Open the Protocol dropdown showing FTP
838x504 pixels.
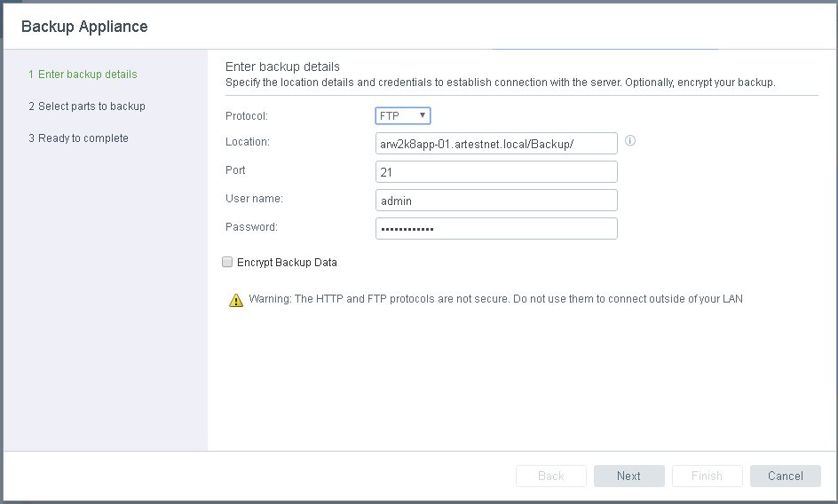[403, 115]
